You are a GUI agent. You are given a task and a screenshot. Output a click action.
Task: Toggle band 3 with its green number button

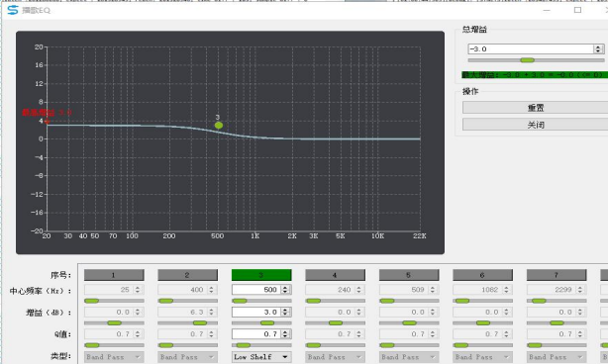261,275
